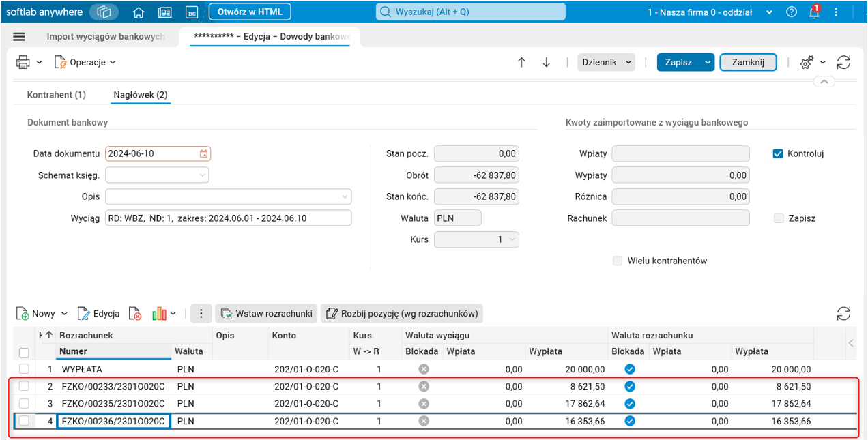Go to next record with down arrow
The width and height of the screenshot is (868, 440).
[546, 62]
